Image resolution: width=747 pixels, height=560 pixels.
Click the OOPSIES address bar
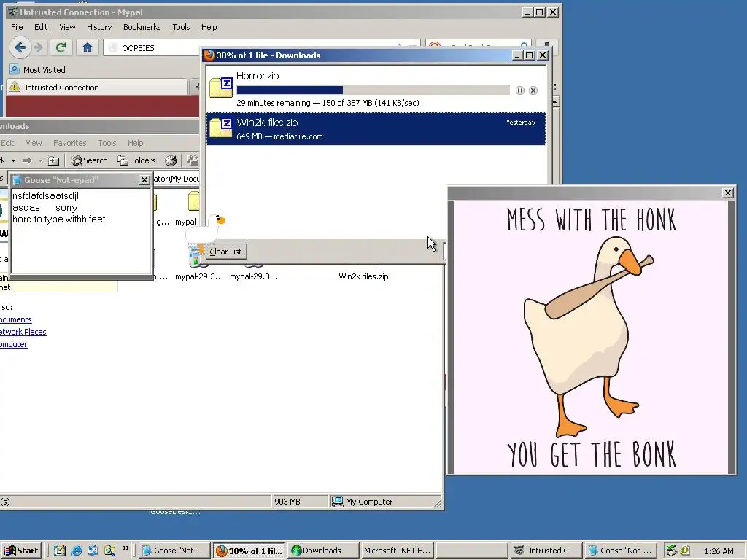click(262, 47)
